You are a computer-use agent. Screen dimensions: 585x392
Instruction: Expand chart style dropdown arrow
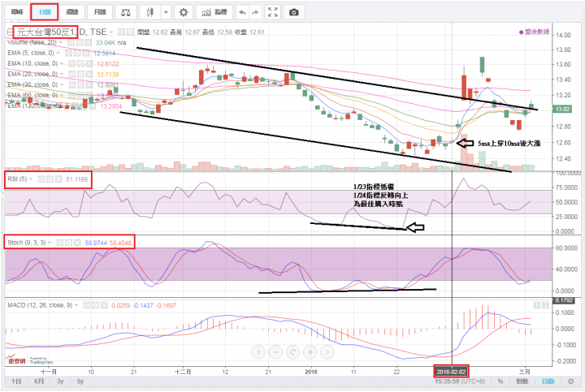point(166,12)
